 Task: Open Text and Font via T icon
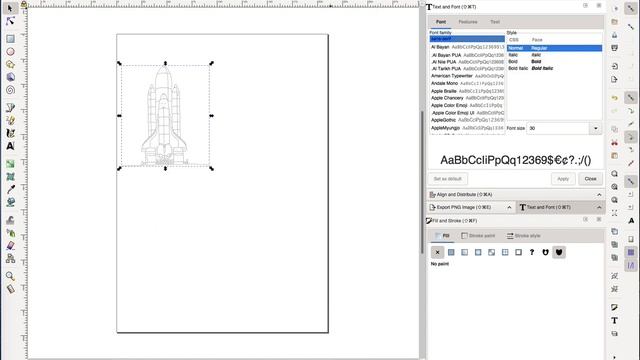(614, 320)
